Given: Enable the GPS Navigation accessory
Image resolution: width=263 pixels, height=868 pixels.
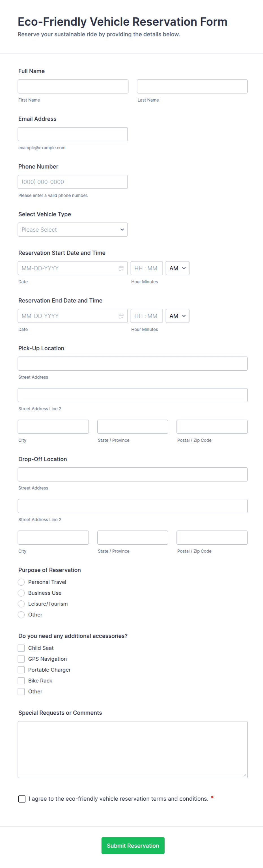Looking at the screenshot, I should [x=21, y=659].
